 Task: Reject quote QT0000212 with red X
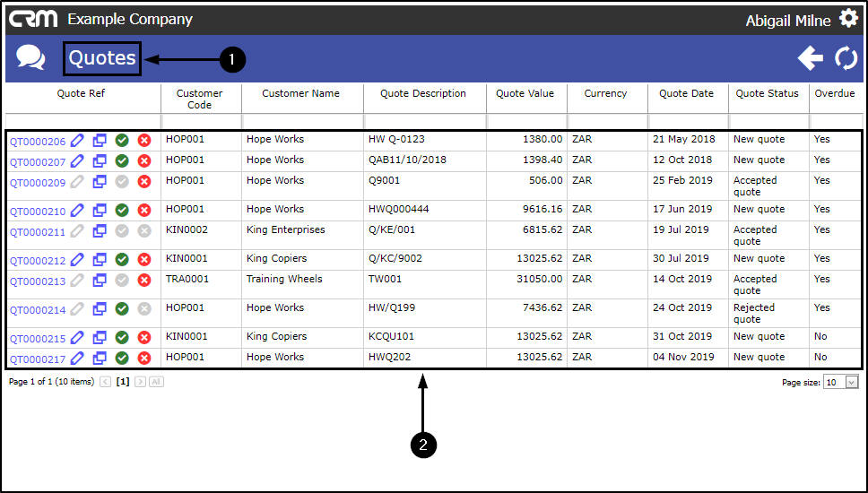(x=144, y=260)
